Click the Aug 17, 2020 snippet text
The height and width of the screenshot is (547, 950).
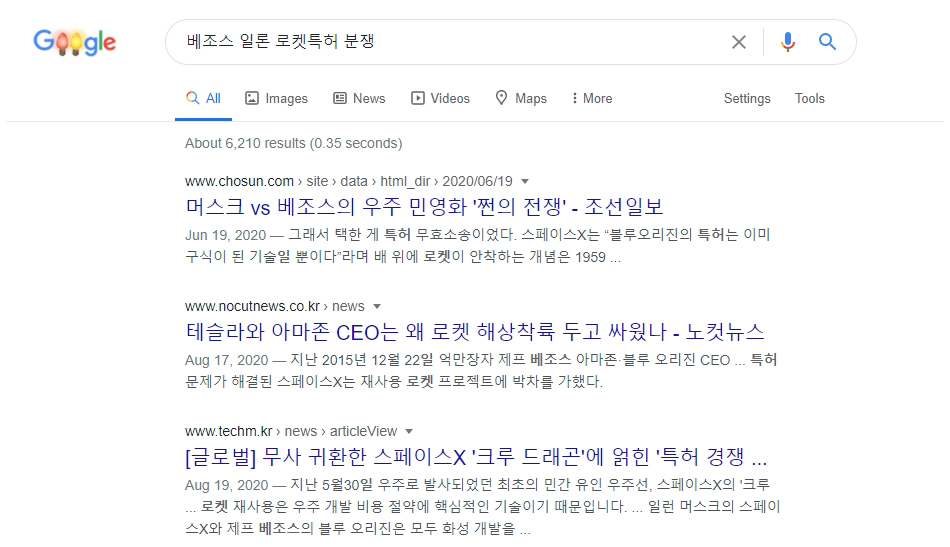481,371
